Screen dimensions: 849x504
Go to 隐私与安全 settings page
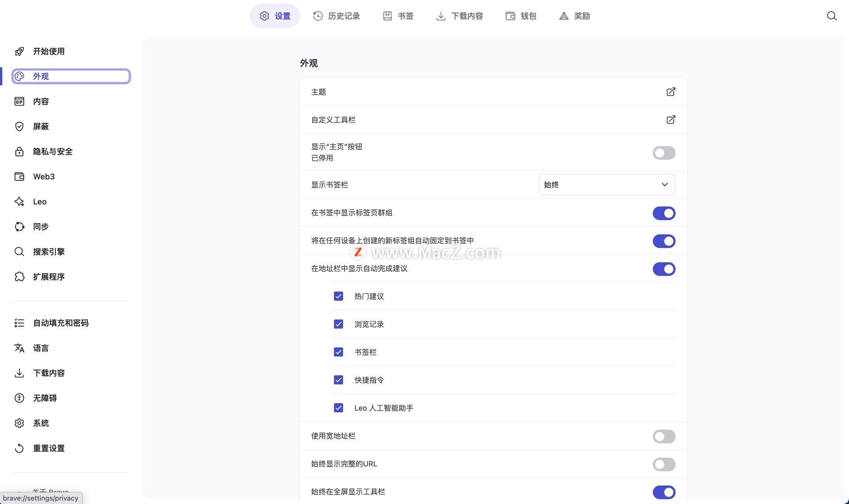[53, 152]
